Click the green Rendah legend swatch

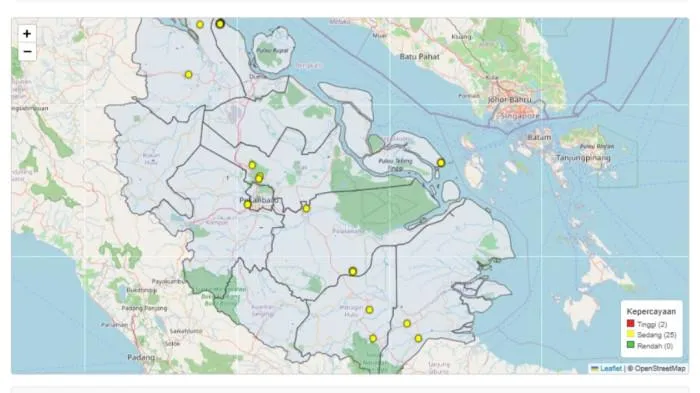click(630, 345)
